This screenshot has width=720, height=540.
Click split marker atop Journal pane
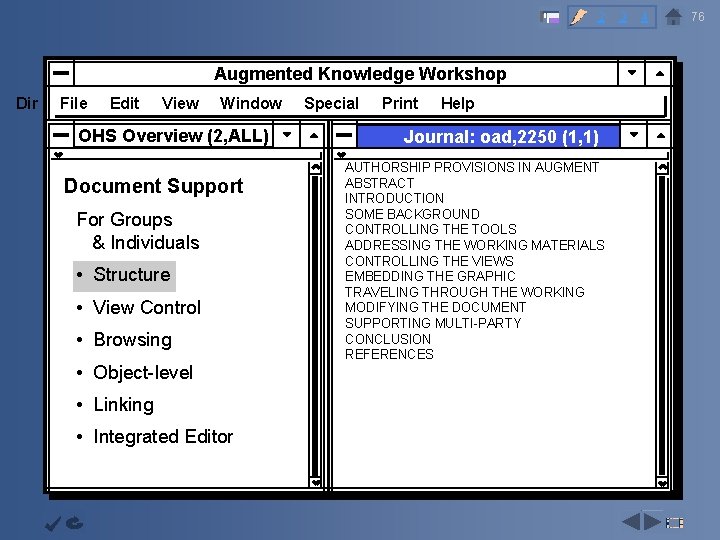click(341, 155)
